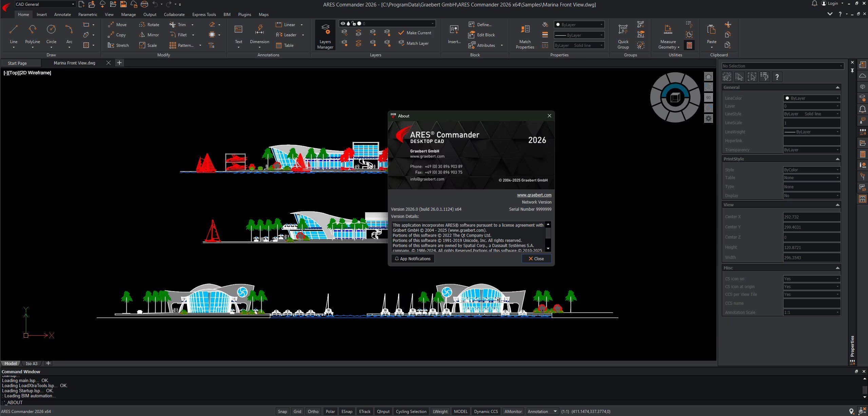The image size is (868, 416).
Task: Open the CAD General workspace dropdown
Action: (45, 4)
